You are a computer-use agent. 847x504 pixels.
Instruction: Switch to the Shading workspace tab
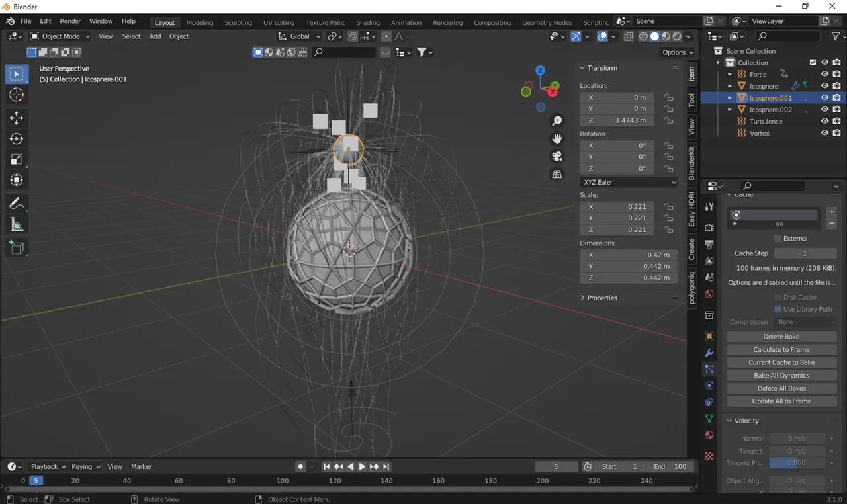point(368,22)
